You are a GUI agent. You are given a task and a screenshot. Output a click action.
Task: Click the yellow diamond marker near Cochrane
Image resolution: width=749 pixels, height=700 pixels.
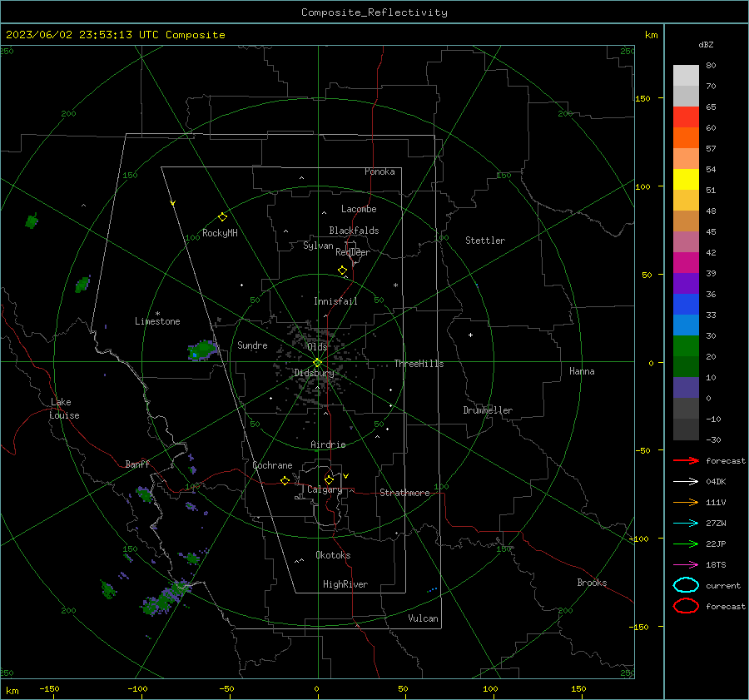285,480
